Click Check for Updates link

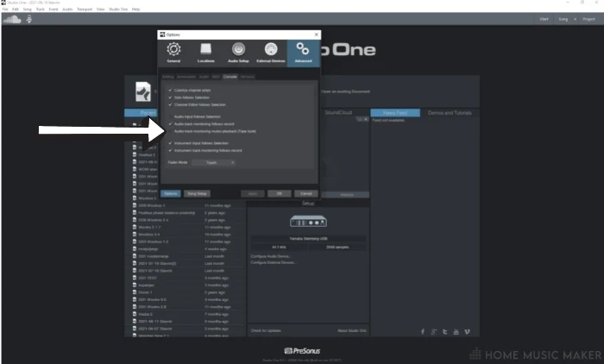click(266, 330)
